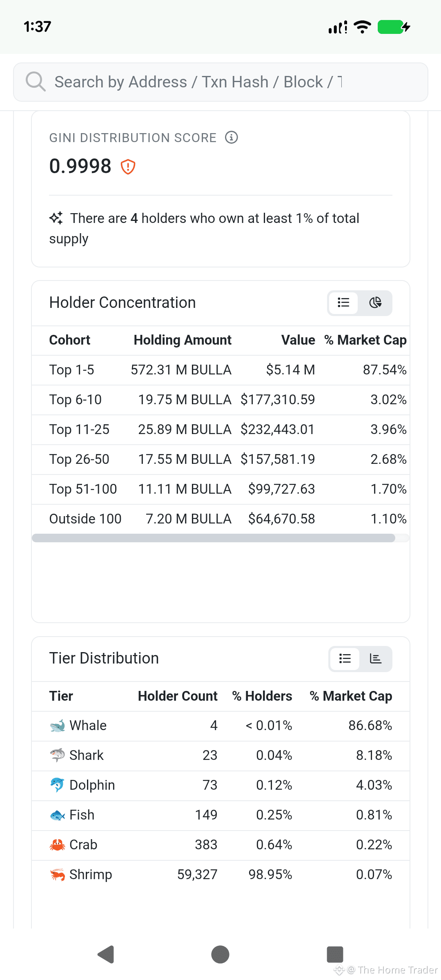Click the Shark tier icon
The width and height of the screenshot is (441, 980).
click(x=57, y=755)
